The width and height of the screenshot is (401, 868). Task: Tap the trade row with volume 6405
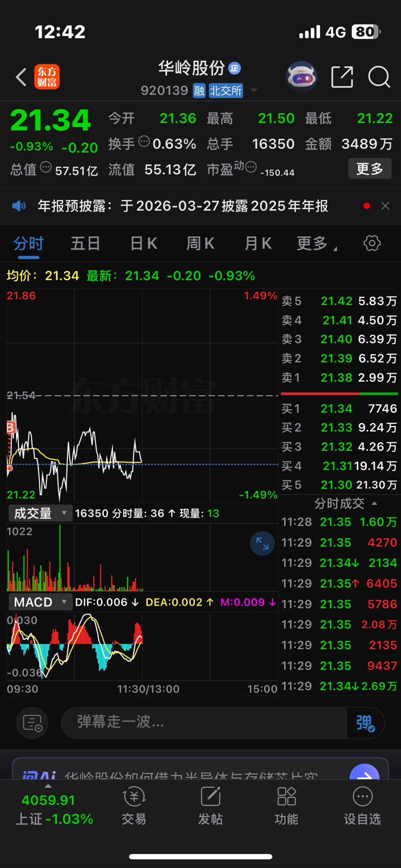(x=339, y=584)
